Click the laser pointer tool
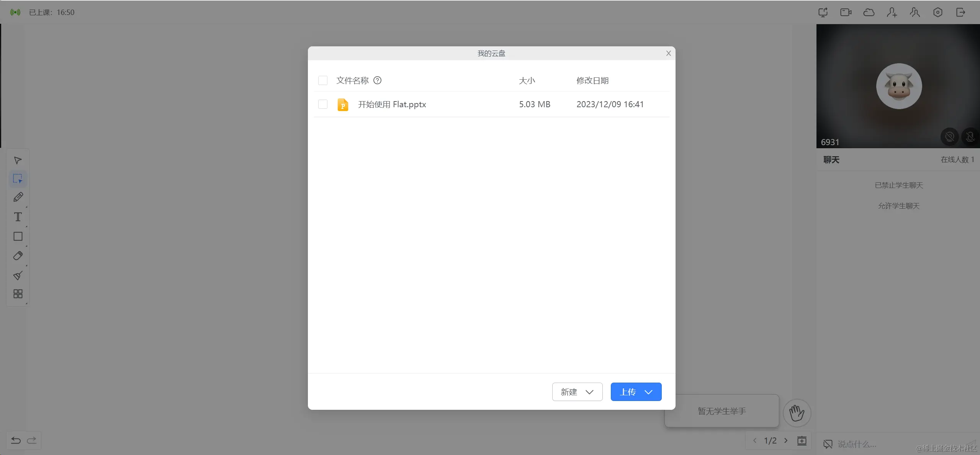980x455 pixels. [18, 275]
